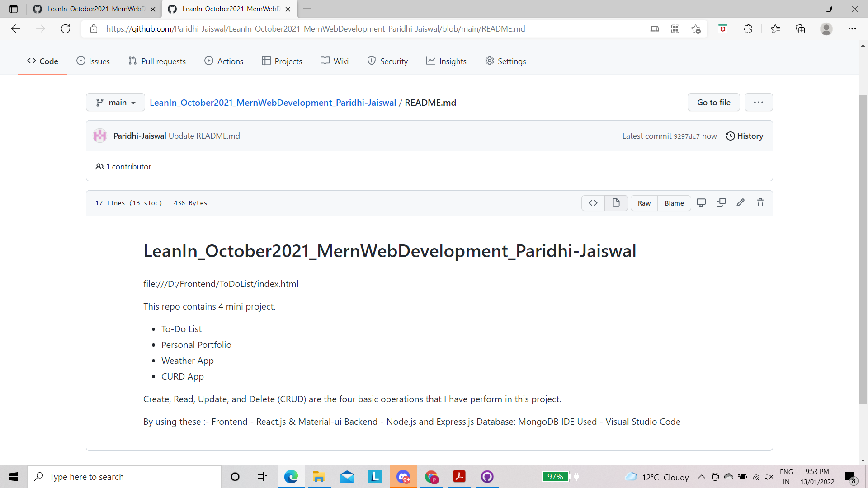Open the Pull requests tab

(x=157, y=61)
